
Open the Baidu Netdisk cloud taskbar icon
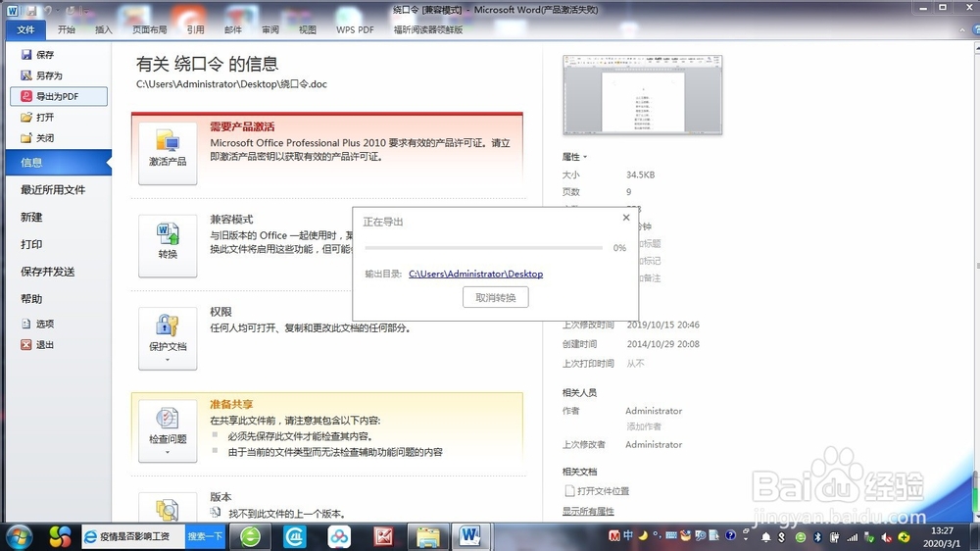pyautogui.click(x=339, y=536)
